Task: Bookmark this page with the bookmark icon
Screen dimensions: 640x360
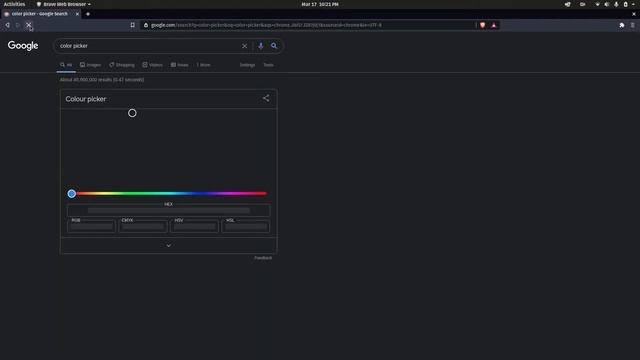Action: pyautogui.click(x=133, y=25)
